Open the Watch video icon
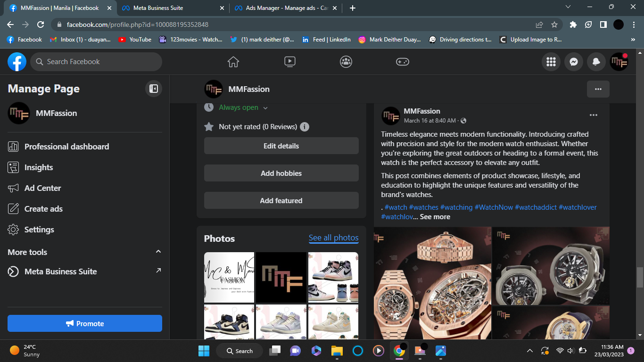The height and width of the screenshot is (362, 644). coord(289,62)
